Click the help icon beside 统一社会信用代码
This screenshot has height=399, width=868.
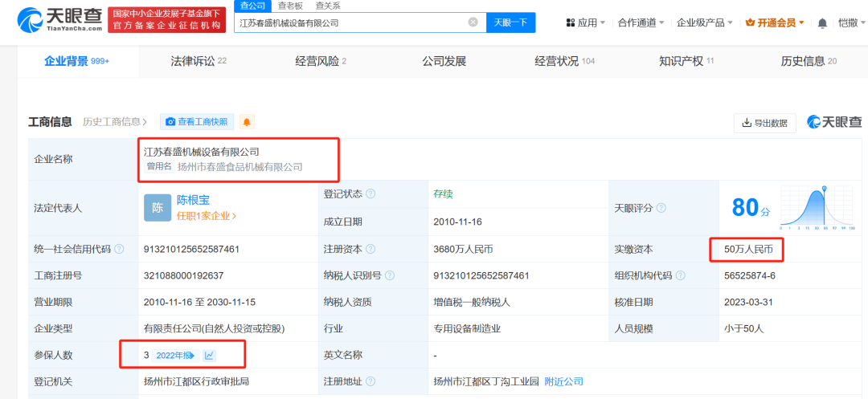click(119, 249)
